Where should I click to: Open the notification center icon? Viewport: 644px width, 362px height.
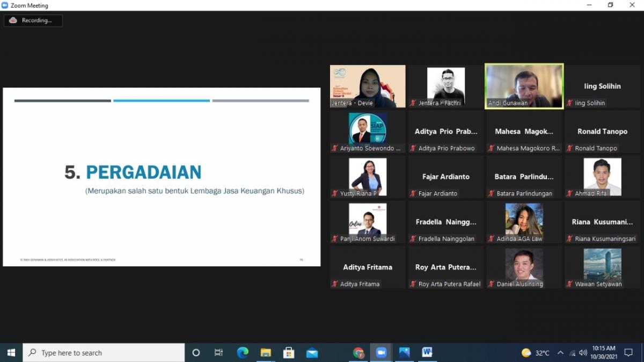[x=628, y=352]
